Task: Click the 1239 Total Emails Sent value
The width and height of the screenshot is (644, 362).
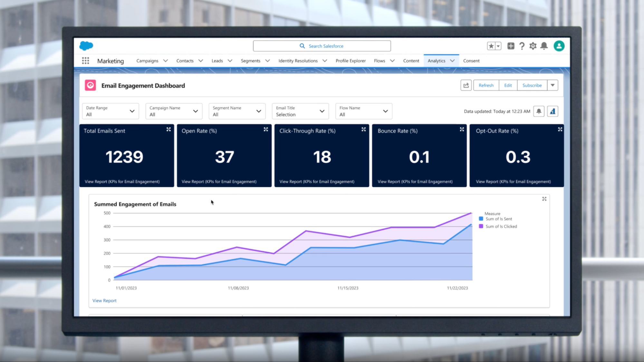Action: point(124,157)
